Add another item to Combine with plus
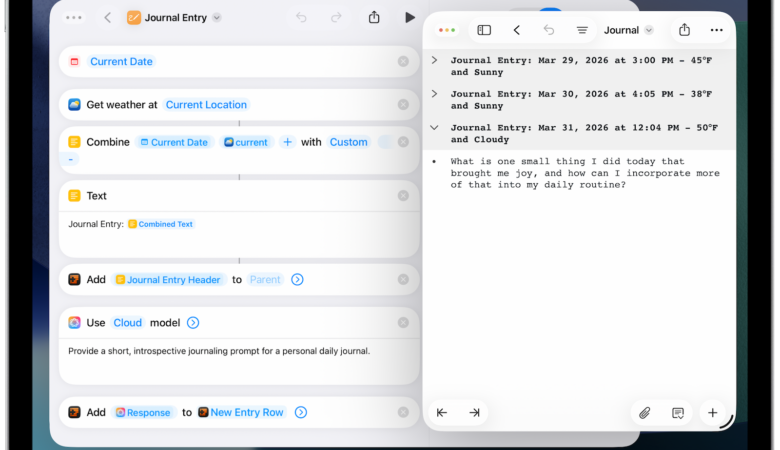This screenshot has width=780, height=450. (287, 142)
